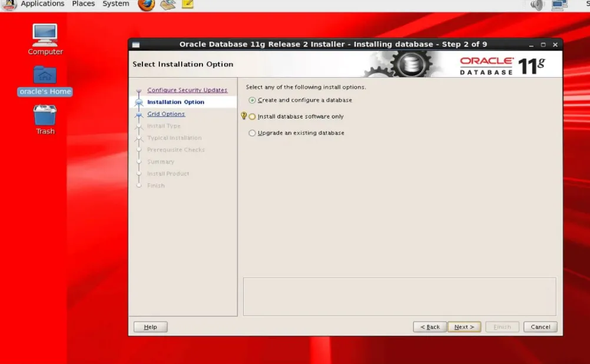Click the empty message area above the Next button
This screenshot has height=364, width=590.
point(399,297)
